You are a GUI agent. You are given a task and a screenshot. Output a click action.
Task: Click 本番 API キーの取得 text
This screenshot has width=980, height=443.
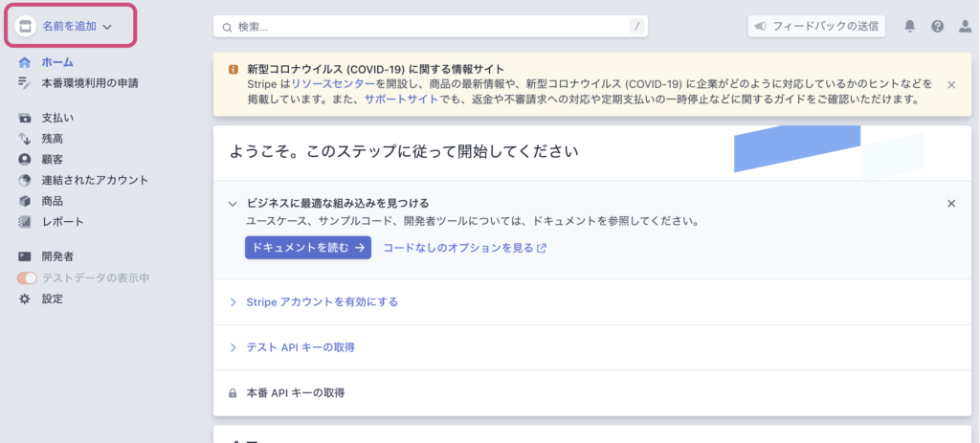point(296,393)
